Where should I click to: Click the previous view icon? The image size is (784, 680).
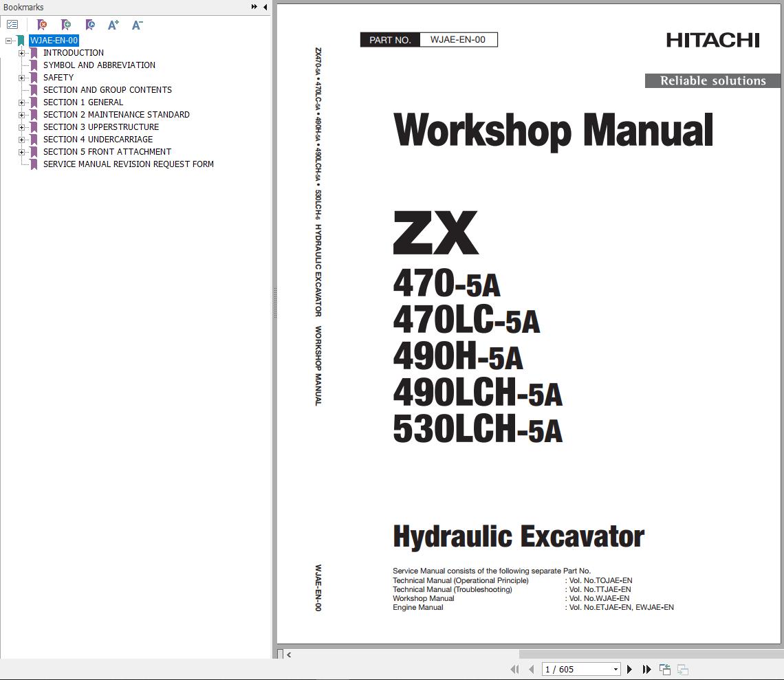tap(664, 669)
